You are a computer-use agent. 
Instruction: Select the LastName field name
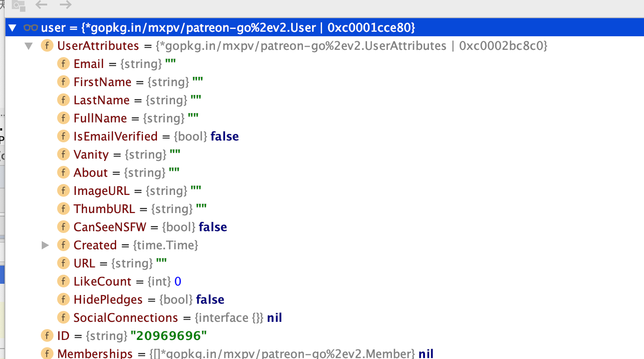pos(102,100)
